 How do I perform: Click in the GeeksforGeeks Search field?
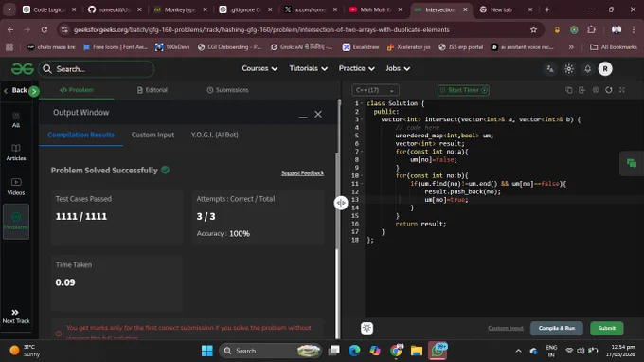click(x=97, y=69)
